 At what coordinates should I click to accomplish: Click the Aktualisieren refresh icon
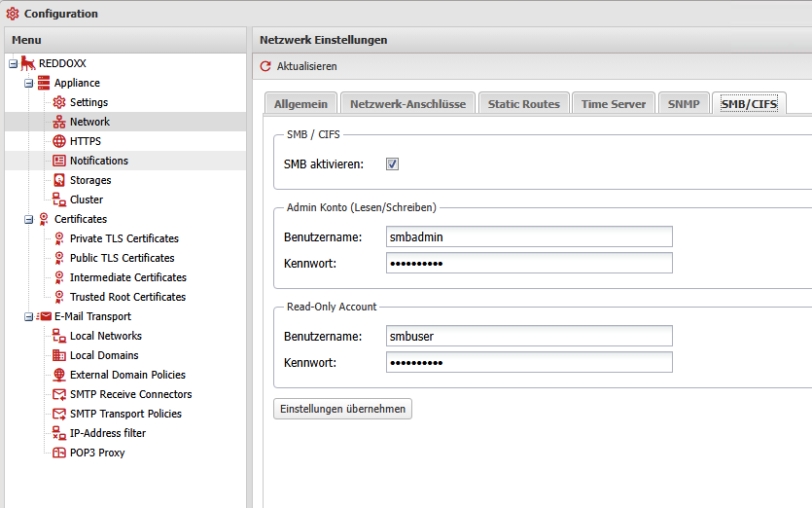pos(265,66)
